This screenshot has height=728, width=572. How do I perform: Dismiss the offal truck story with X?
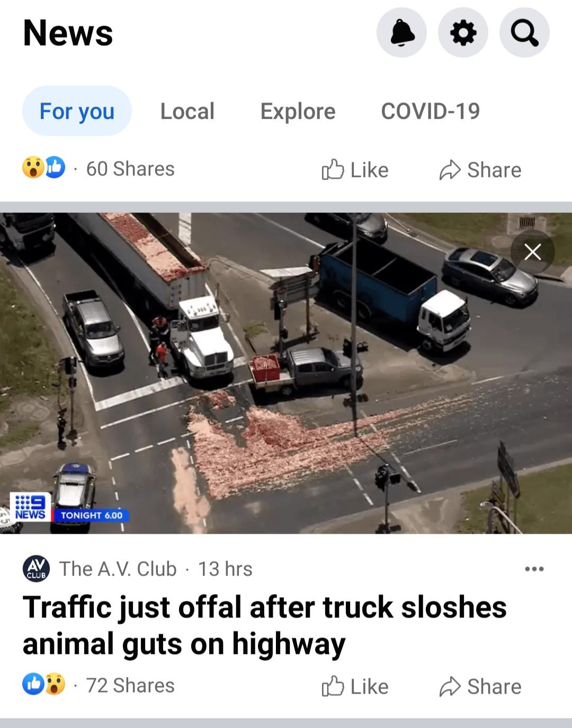coord(532,252)
